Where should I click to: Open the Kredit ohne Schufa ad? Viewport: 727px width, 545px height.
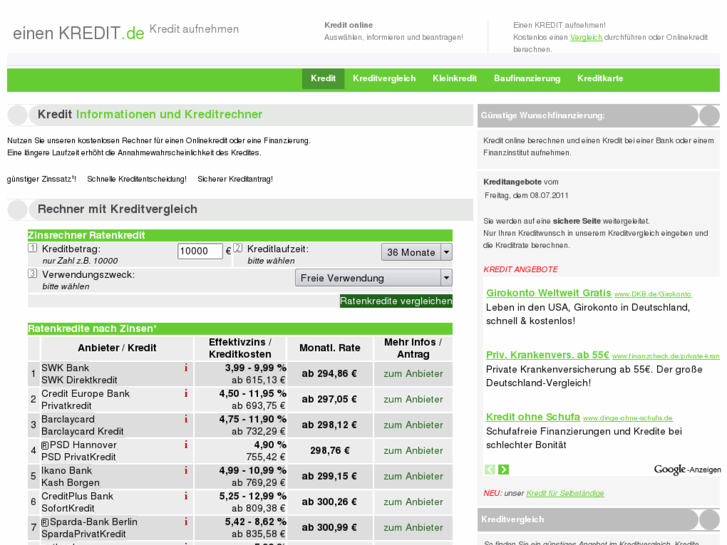[533, 417]
